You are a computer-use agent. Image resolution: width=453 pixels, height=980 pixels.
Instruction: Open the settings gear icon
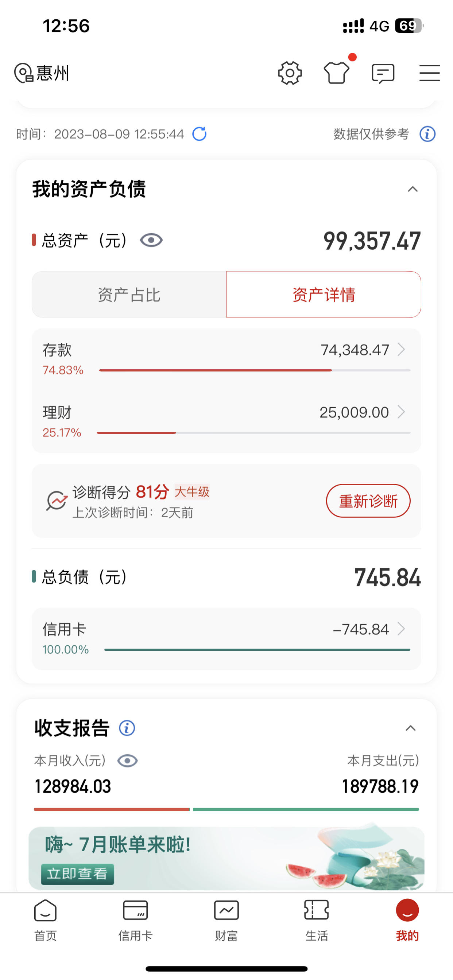point(290,73)
